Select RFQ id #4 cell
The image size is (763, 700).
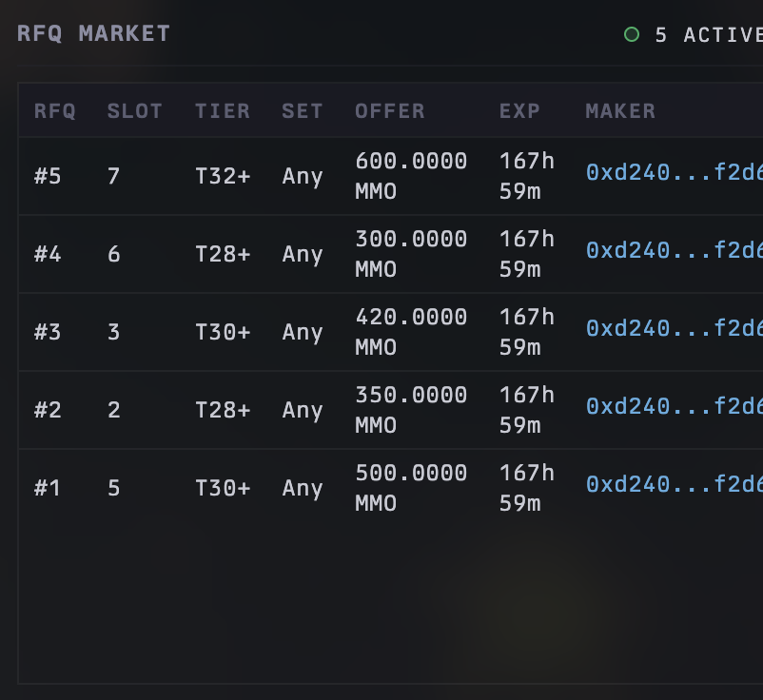coord(48,254)
